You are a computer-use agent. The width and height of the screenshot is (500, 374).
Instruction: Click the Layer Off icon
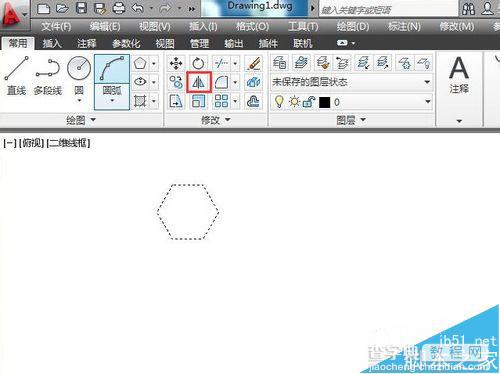[x=423, y=63]
